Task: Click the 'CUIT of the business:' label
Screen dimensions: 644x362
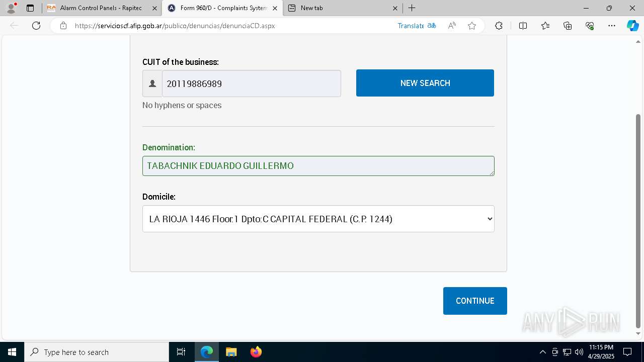Action: tap(181, 62)
